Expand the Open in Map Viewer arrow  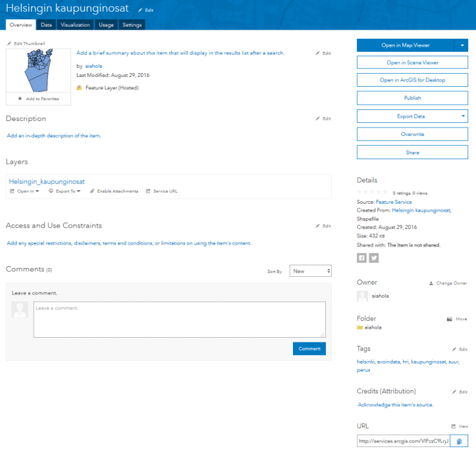[462, 45]
